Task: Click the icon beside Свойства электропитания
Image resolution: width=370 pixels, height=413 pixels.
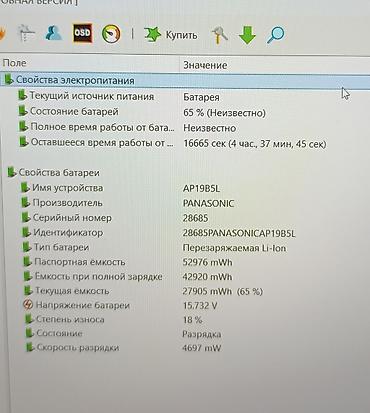Action: point(9,80)
